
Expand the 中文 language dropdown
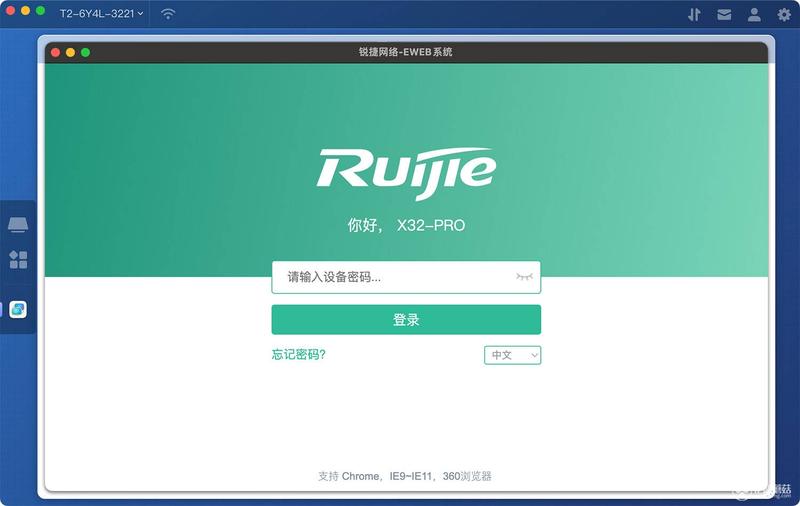[x=512, y=355]
